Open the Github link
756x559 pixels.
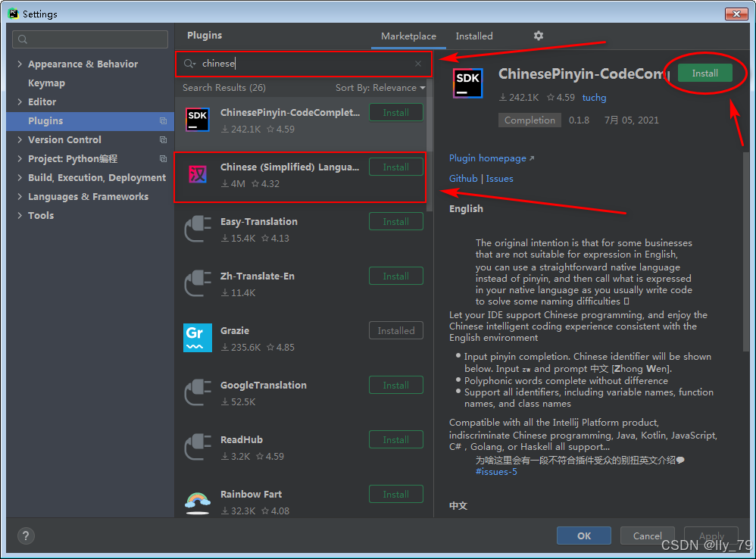coord(463,178)
